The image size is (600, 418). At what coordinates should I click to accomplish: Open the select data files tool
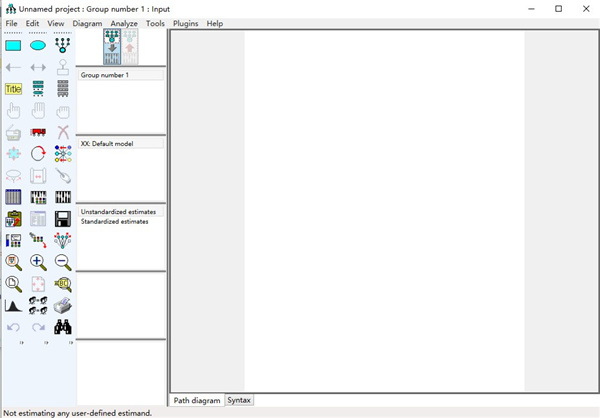pyautogui.click(x=13, y=197)
